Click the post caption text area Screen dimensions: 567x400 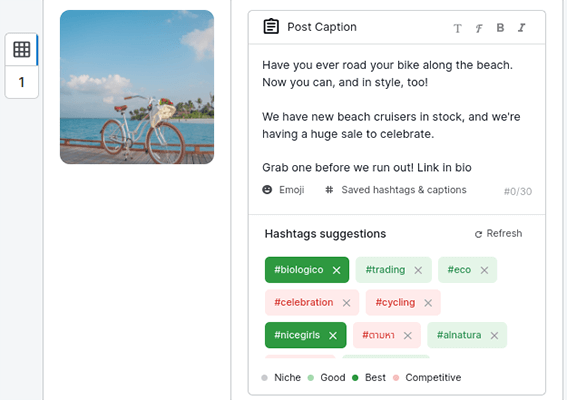point(397,116)
